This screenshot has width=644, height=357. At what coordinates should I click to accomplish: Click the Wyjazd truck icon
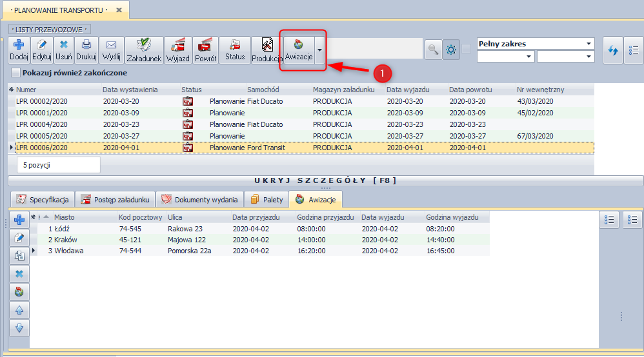coord(177,50)
